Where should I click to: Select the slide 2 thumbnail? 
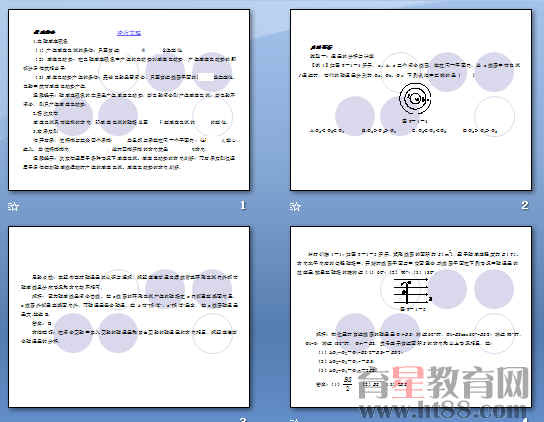pos(411,100)
